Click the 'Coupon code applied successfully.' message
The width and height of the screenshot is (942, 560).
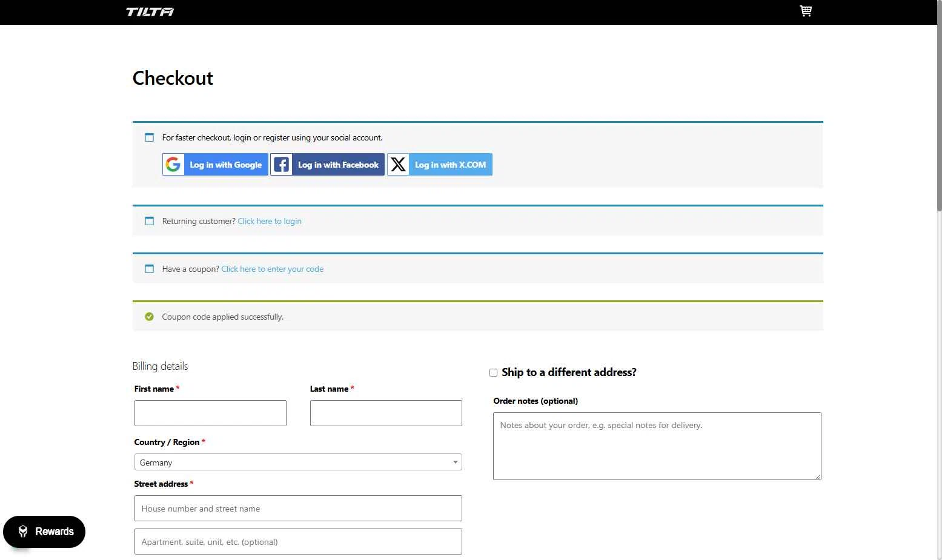click(x=223, y=317)
